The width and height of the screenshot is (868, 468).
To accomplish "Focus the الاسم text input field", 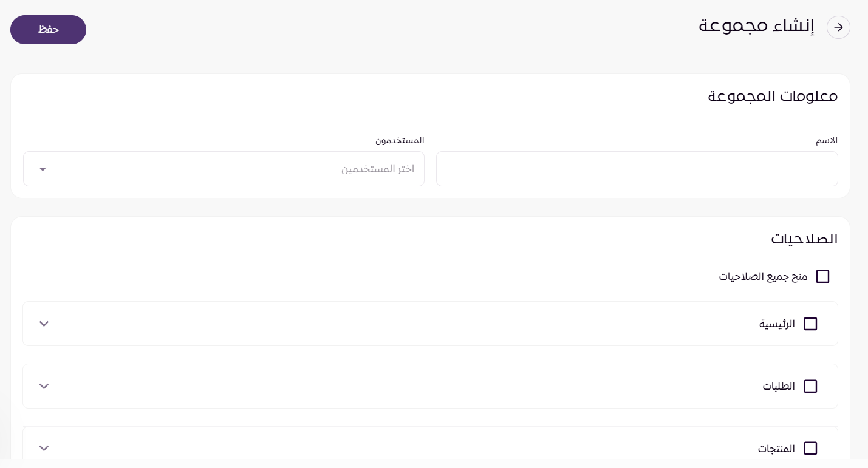I will (x=637, y=169).
